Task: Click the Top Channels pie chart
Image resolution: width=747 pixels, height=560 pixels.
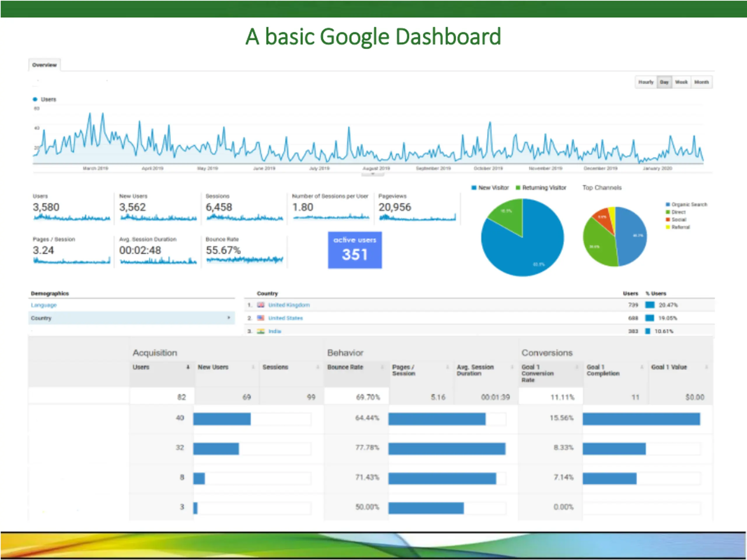Action: coord(615,237)
